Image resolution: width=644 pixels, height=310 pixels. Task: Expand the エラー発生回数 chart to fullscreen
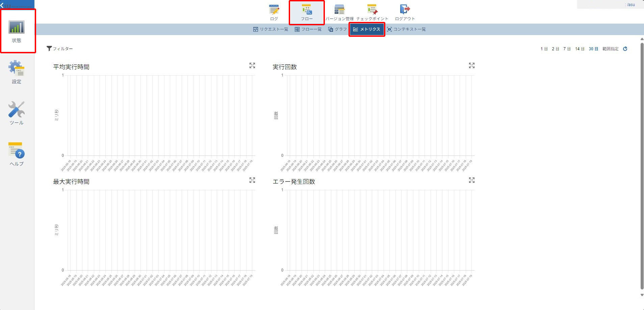[x=472, y=180]
